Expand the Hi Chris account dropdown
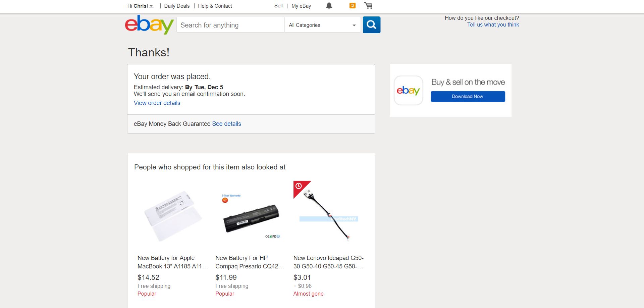This screenshot has height=308, width=644. click(x=140, y=6)
